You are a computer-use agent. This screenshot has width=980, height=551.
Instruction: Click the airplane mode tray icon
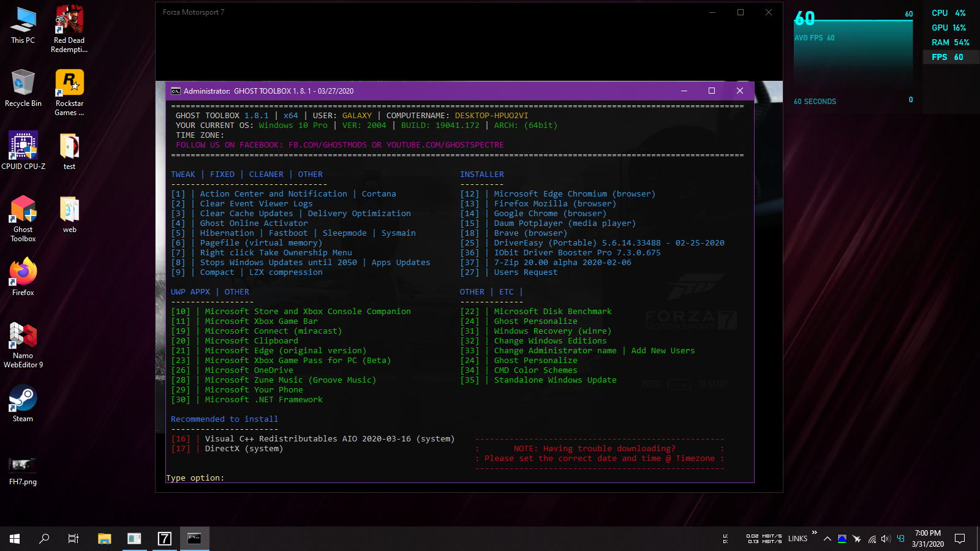857,539
